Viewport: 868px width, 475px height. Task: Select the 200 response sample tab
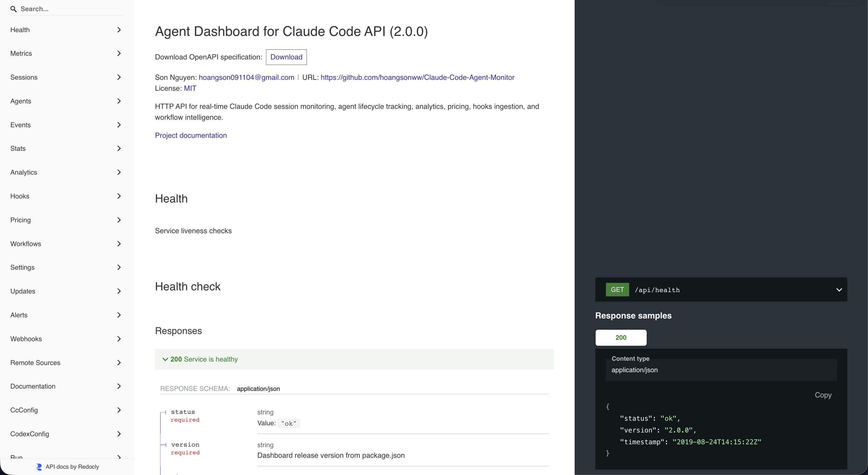tap(621, 338)
